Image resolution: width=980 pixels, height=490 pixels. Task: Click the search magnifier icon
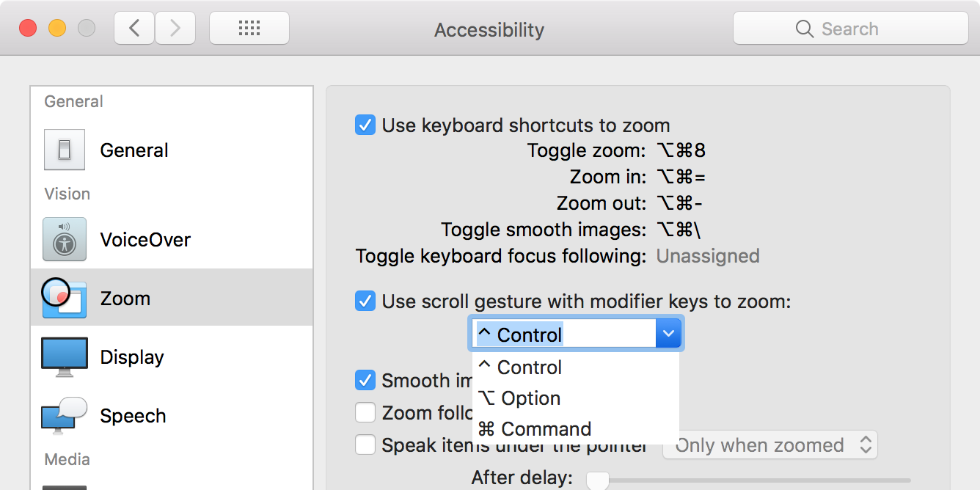(x=804, y=29)
